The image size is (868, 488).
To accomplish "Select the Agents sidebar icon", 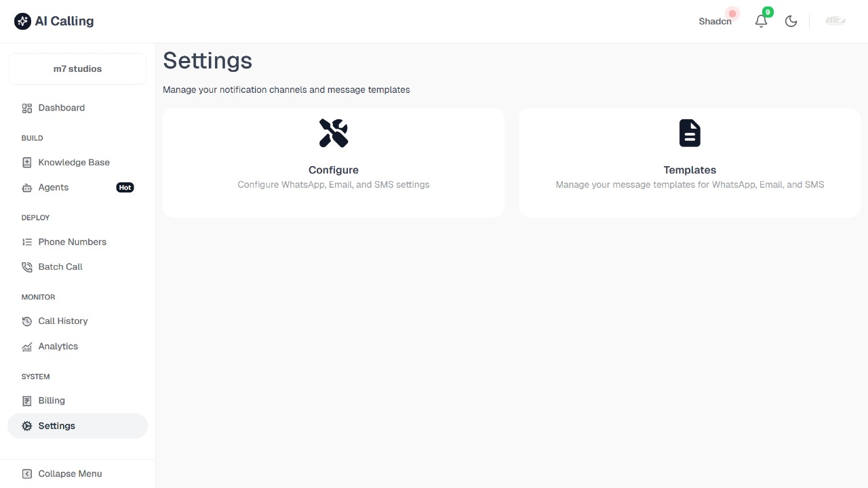I will pos(26,187).
